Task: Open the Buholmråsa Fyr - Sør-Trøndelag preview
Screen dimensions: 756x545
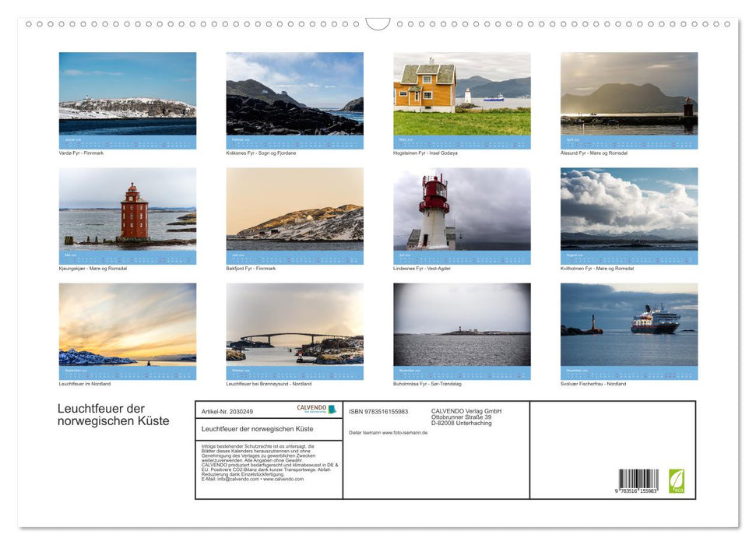Action: pos(462,327)
